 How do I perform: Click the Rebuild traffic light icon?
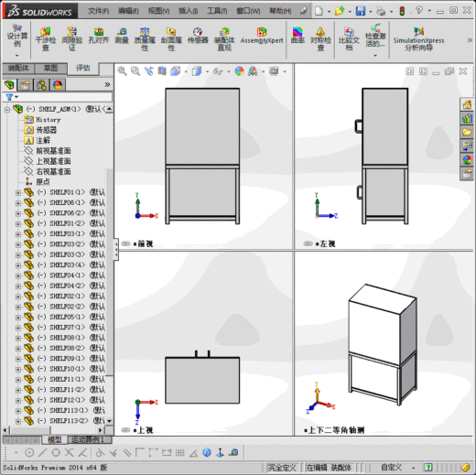[x=402, y=11]
